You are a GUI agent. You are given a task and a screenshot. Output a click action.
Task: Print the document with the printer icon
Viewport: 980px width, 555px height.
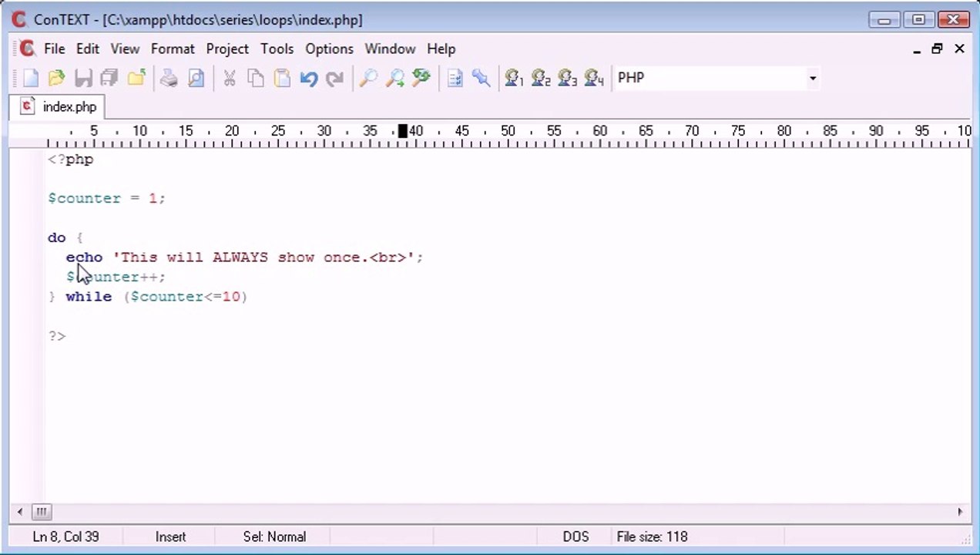pyautogui.click(x=169, y=78)
